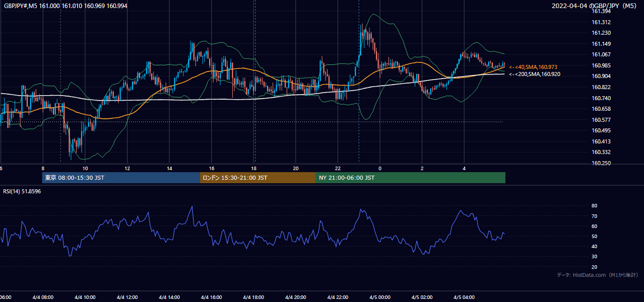Click the 4/4 14:00 time axis label
The width and height of the screenshot is (644, 302).
click(x=169, y=297)
